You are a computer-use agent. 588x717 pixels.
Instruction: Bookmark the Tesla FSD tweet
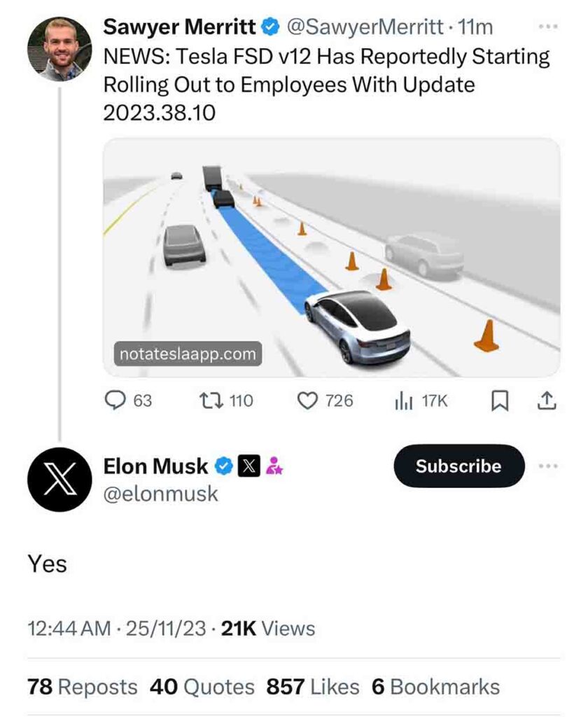pos(500,400)
